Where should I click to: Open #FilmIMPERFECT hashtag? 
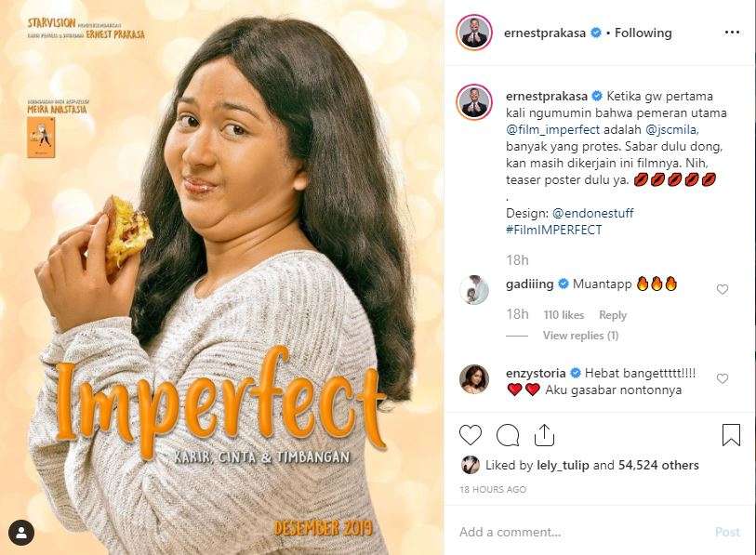click(x=554, y=230)
